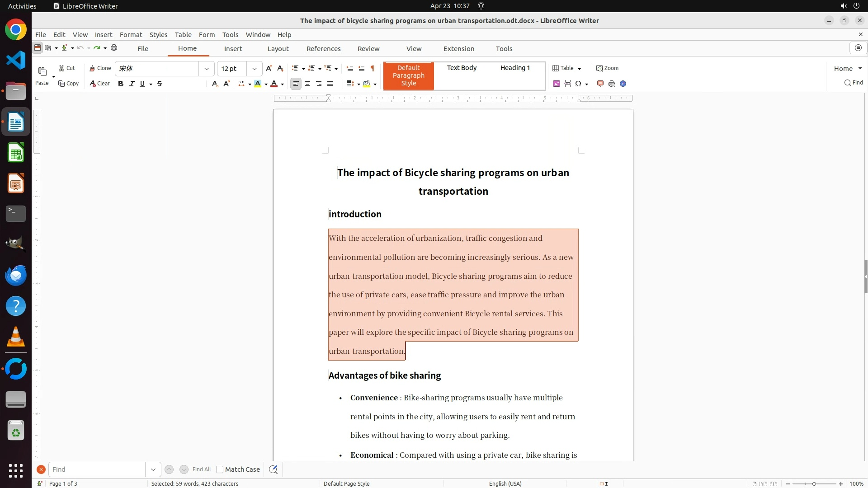Open the font size dropdown
Viewport: 868px width, 488px height.
(255, 69)
